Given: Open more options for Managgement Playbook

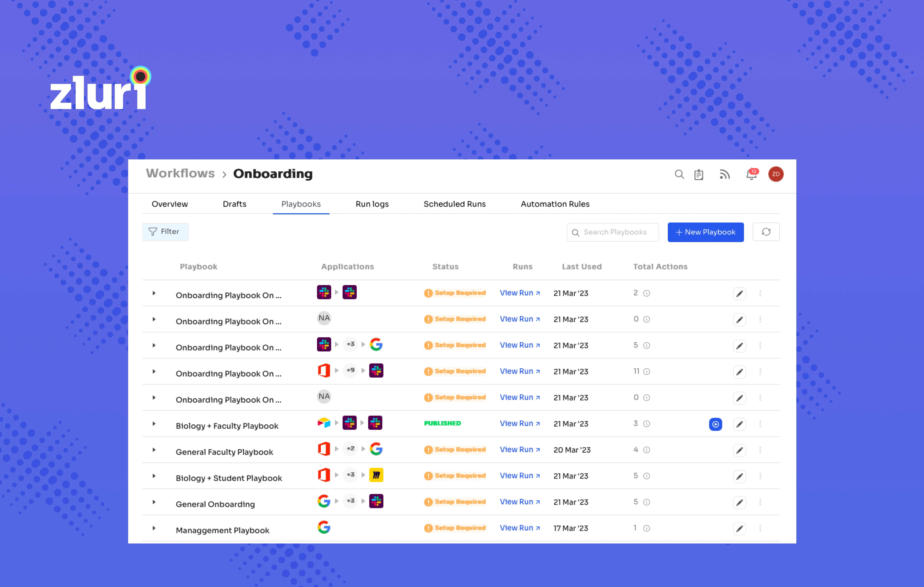Looking at the screenshot, I should tap(760, 528).
